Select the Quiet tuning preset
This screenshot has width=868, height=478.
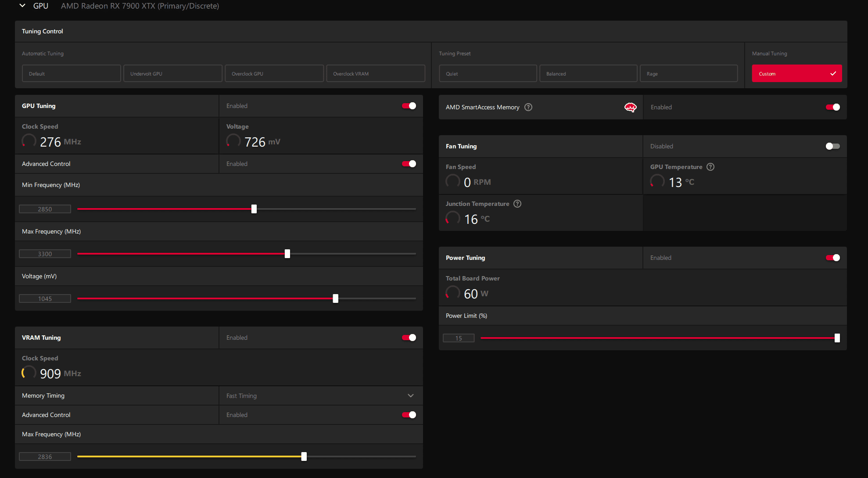[x=488, y=74]
